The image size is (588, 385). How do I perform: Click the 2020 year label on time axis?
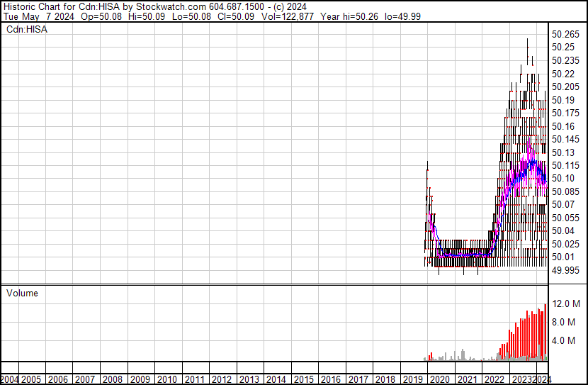[439, 379]
